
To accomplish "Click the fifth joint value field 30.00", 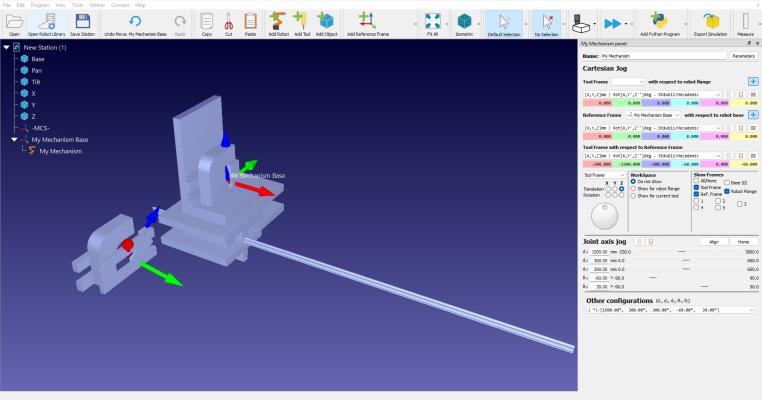I will [x=599, y=287].
